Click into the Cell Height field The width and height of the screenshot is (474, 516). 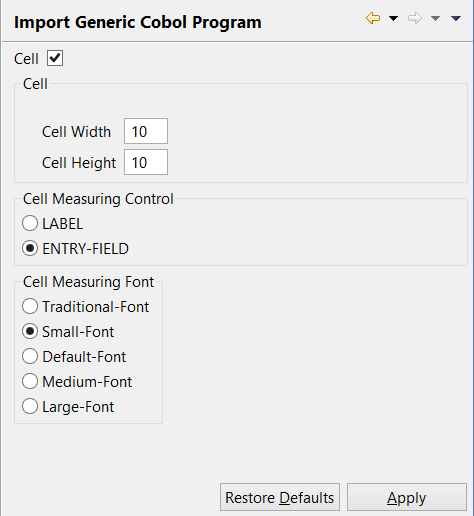pyautogui.click(x=146, y=162)
